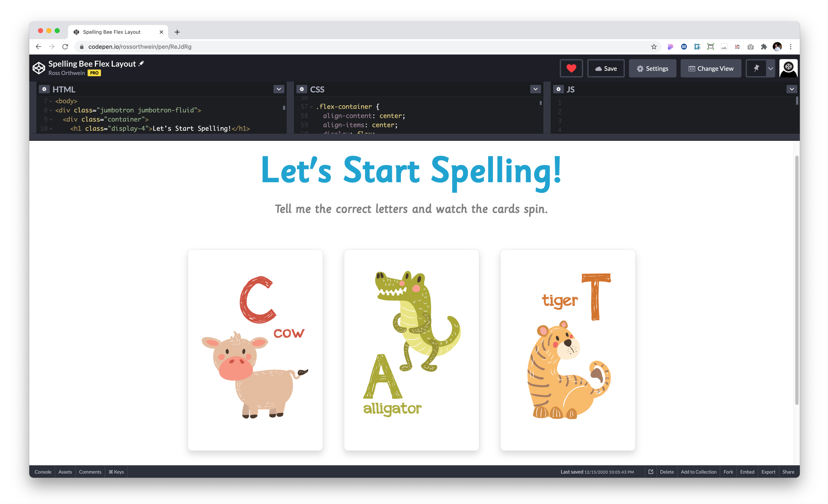Click Add to Collection
This screenshot has height=504, width=828.
pos(698,472)
